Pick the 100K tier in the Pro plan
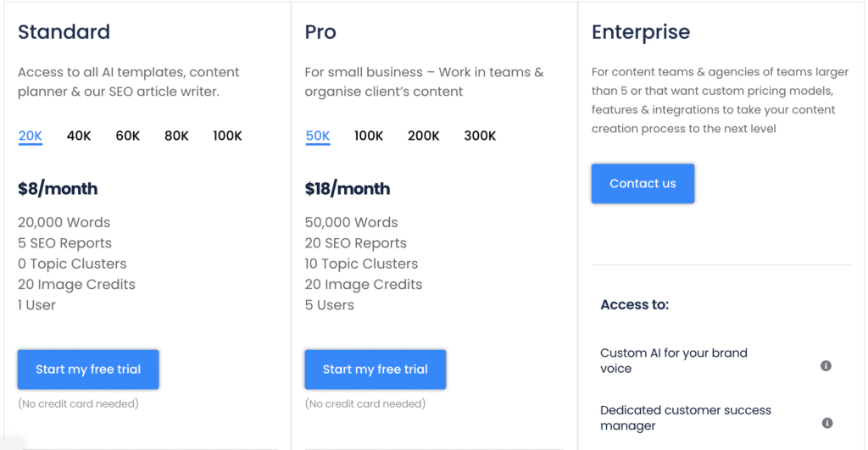 click(369, 136)
